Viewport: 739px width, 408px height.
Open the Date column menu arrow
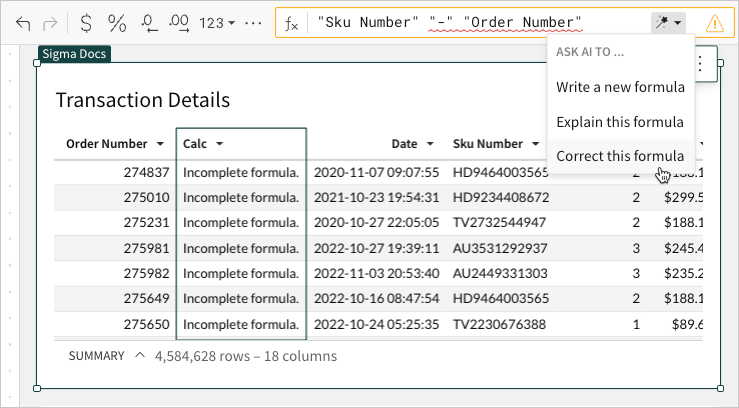pyautogui.click(x=430, y=144)
